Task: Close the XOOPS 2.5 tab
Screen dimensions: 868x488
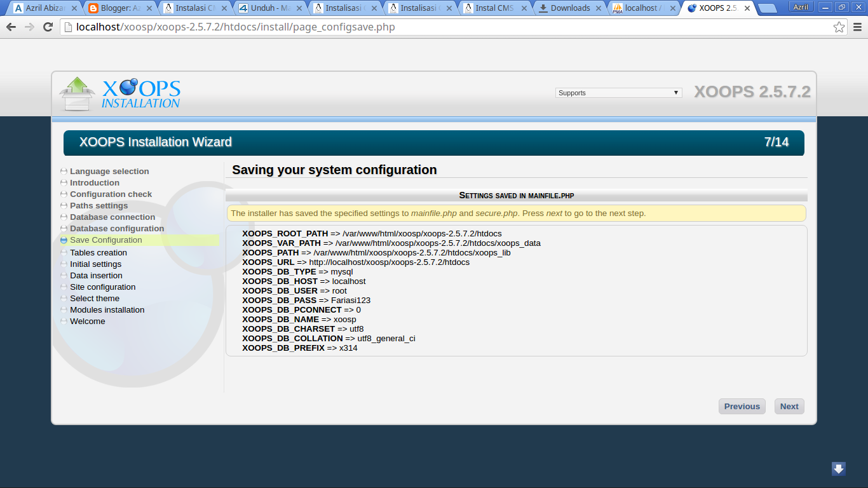Action: 747,8
